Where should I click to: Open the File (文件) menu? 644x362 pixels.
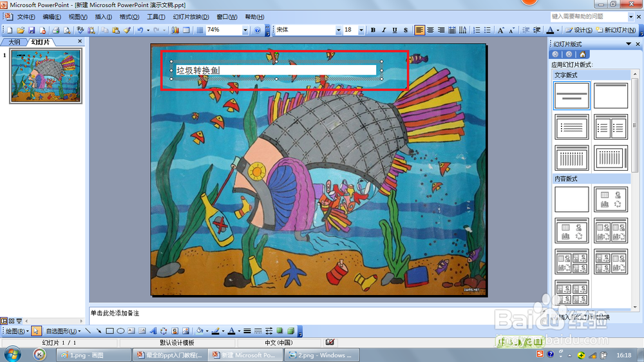26,17
